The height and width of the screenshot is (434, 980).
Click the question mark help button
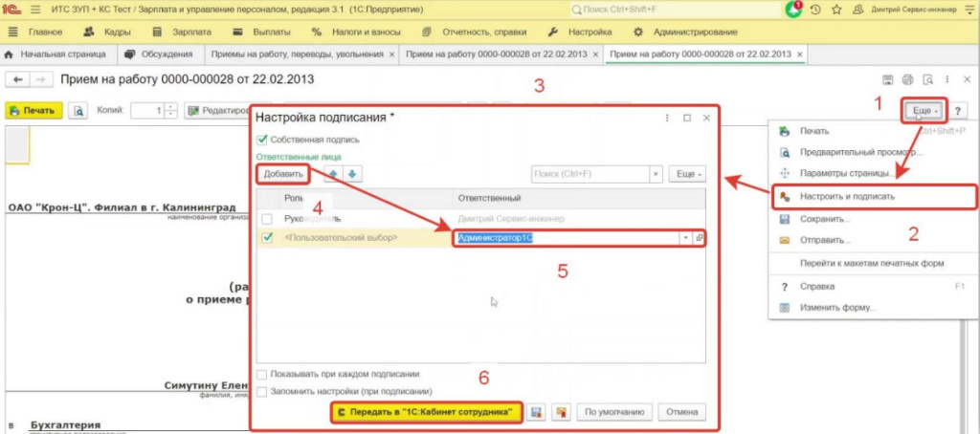(957, 111)
